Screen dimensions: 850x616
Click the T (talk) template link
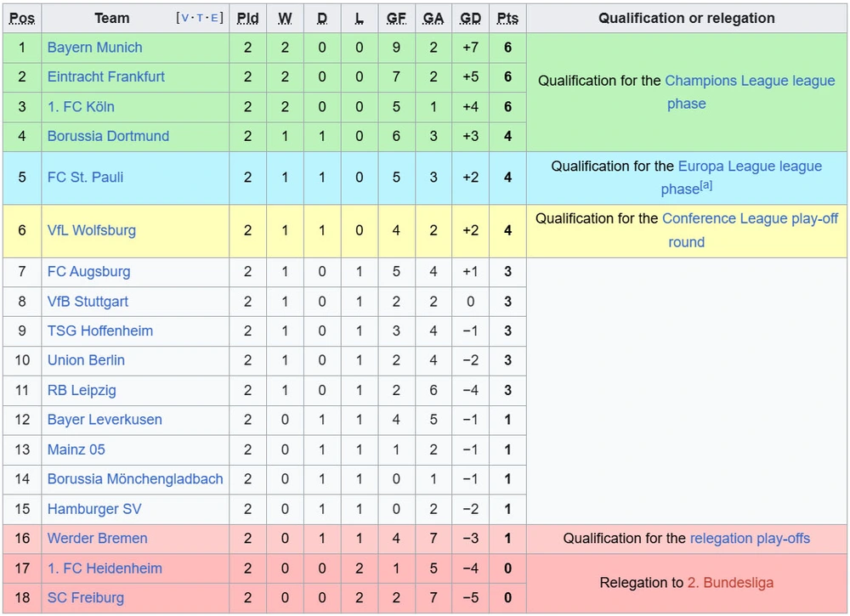(x=200, y=18)
